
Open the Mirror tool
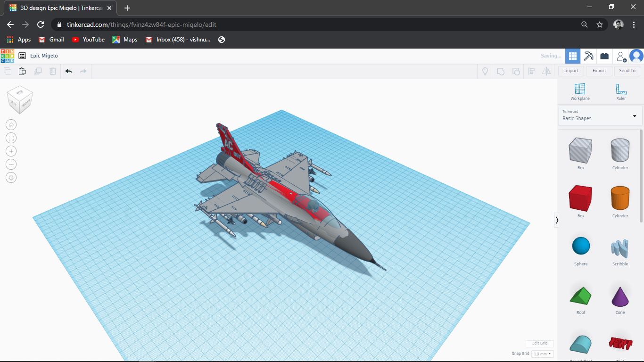(547, 71)
